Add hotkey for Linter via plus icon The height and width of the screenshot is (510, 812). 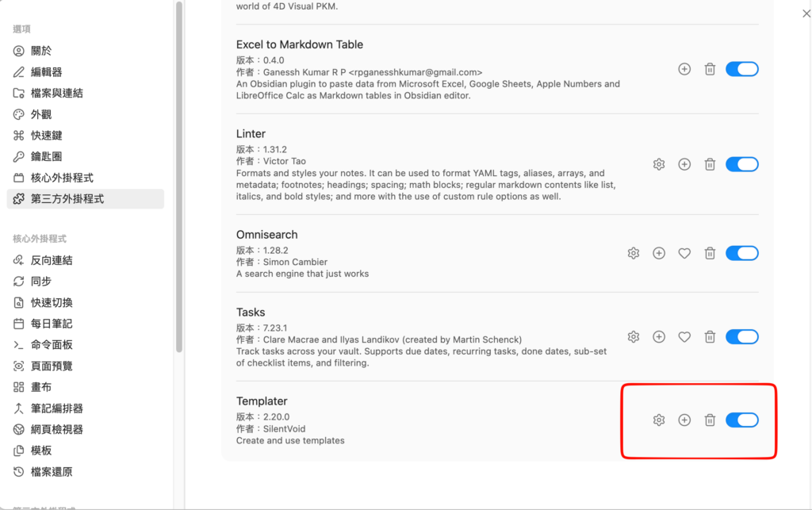(x=684, y=164)
